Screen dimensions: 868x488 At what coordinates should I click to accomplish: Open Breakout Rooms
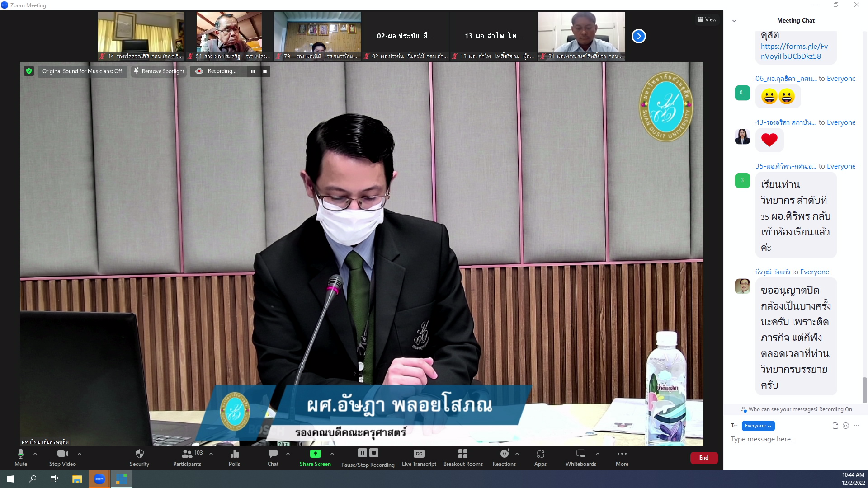click(x=463, y=457)
